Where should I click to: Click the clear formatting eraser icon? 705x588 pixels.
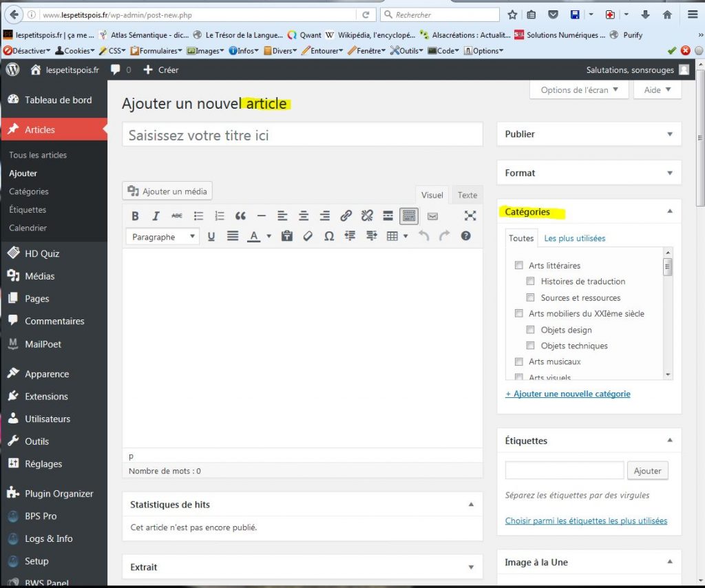click(308, 236)
